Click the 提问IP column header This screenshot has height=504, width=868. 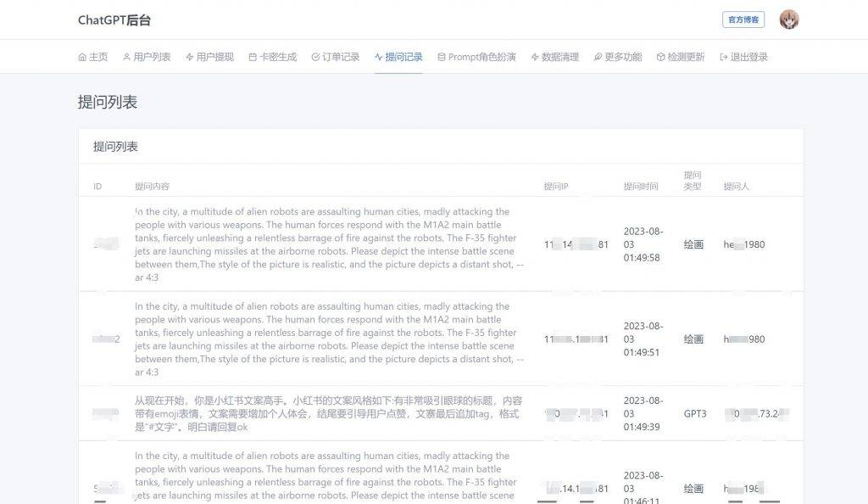point(556,187)
